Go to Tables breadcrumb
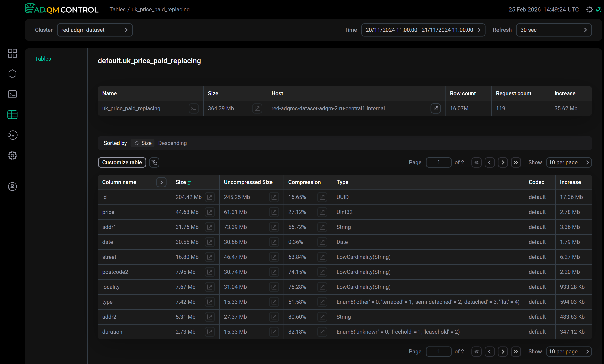Image resolution: width=604 pixels, height=364 pixels. click(x=117, y=9)
